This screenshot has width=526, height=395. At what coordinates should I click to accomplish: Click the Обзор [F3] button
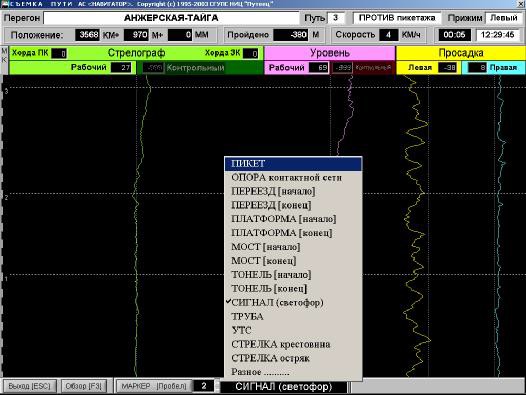point(84,386)
